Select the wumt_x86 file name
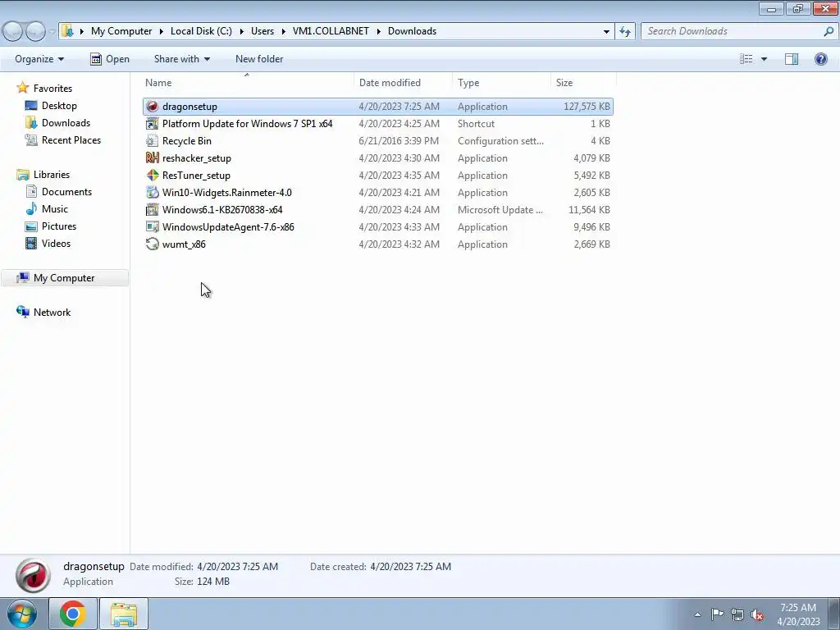 (x=184, y=244)
